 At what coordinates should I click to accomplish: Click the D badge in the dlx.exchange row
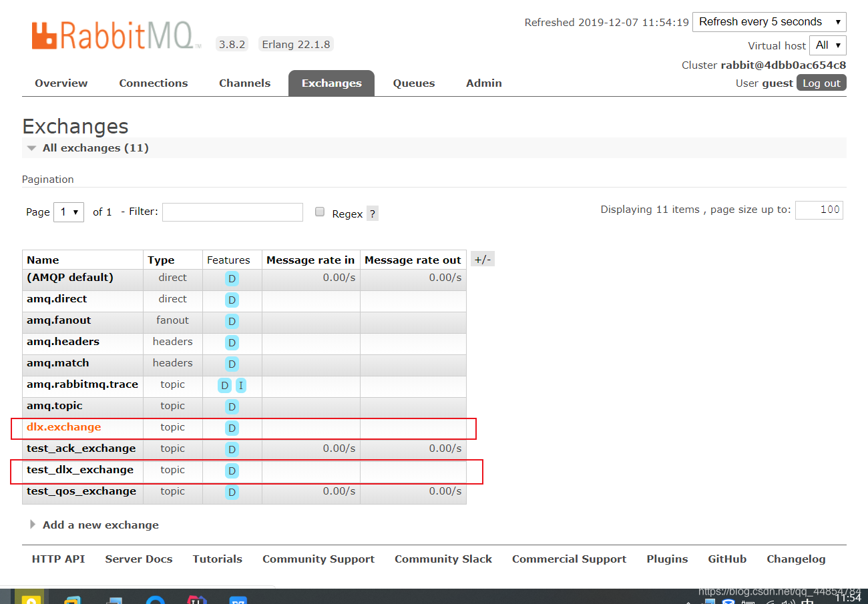(x=232, y=428)
